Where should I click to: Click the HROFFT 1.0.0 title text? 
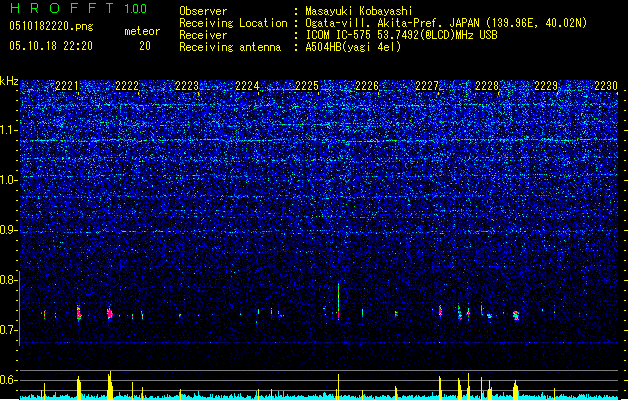coord(79,8)
